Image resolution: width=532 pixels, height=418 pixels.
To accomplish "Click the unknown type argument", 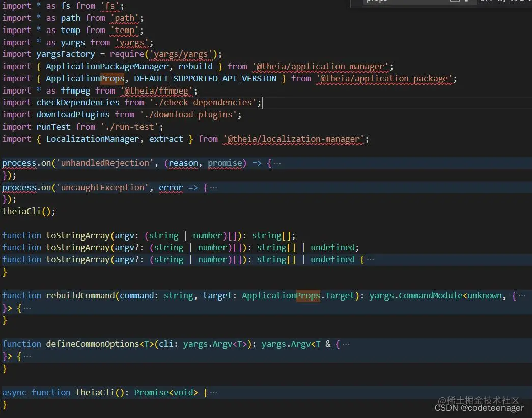I will click(485, 295).
